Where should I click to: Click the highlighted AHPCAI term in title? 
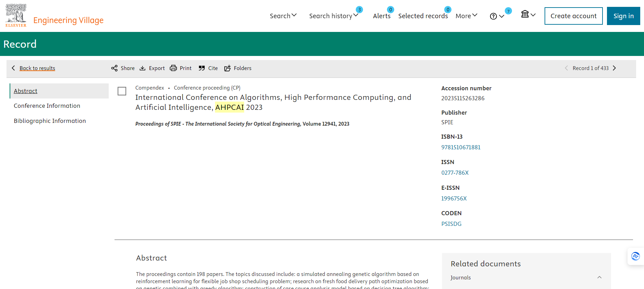coord(229,107)
